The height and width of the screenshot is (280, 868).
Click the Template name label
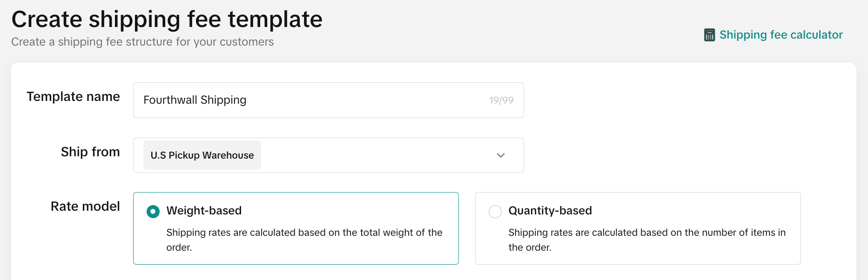click(x=73, y=96)
